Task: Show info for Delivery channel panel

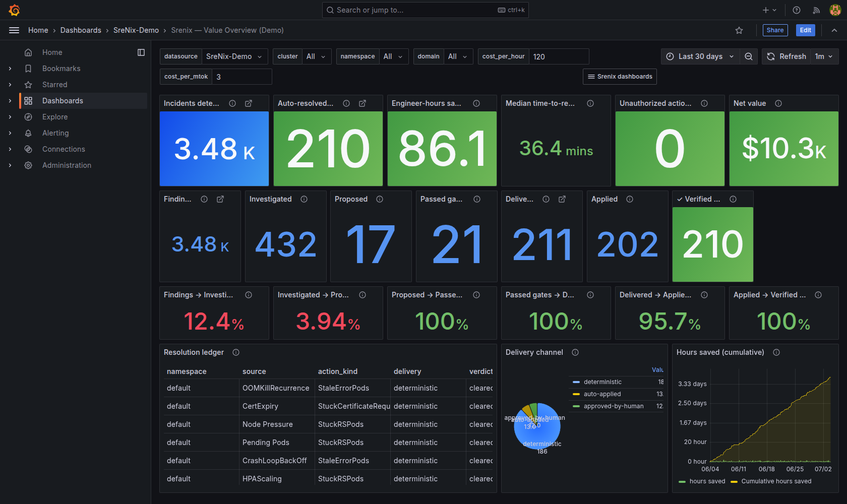Action: point(575,352)
